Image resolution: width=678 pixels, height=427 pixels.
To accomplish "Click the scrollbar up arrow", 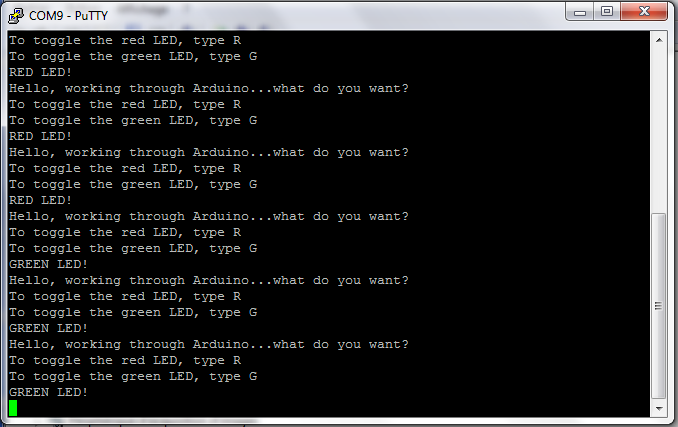I will pos(659,38).
